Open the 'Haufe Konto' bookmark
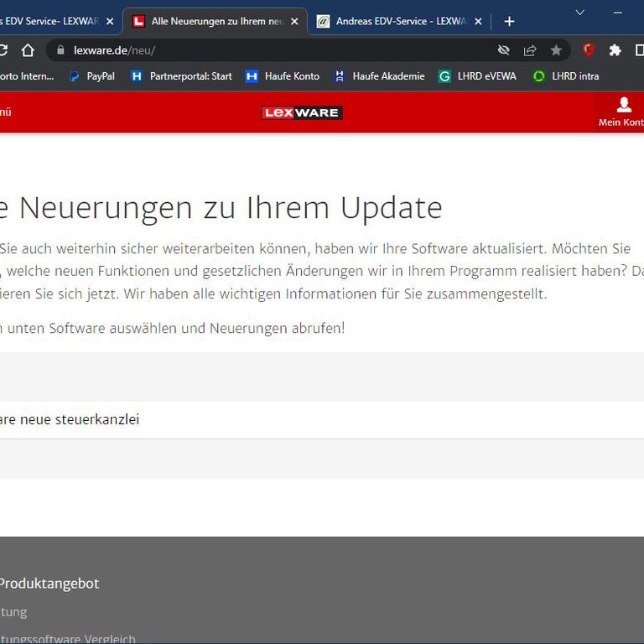Image resolution: width=644 pixels, height=644 pixels. 283,76
